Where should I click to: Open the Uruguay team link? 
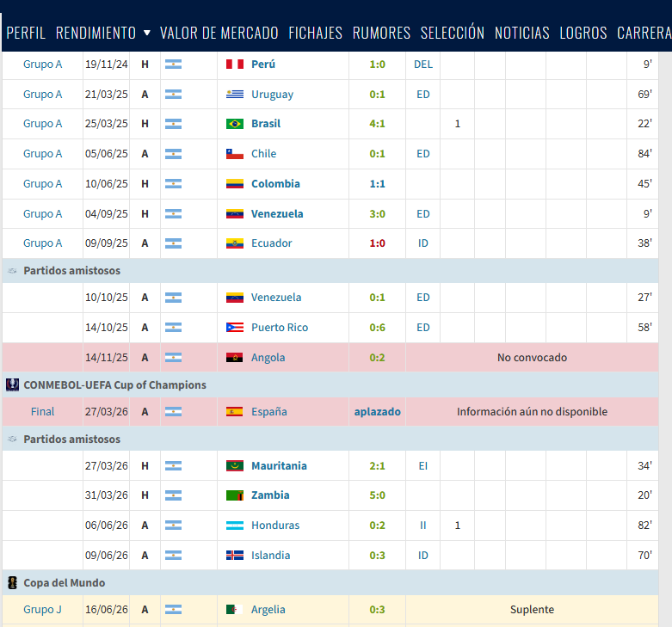click(272, 95)
